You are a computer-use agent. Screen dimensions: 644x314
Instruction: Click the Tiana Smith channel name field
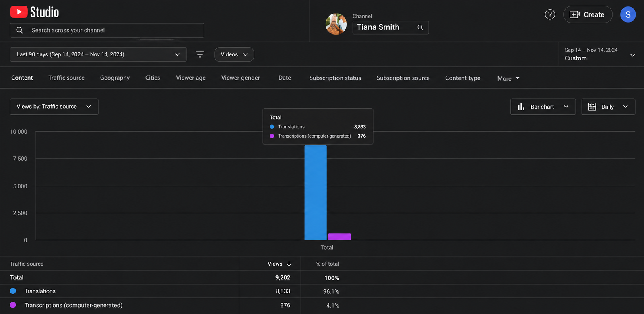click(390, 27)
